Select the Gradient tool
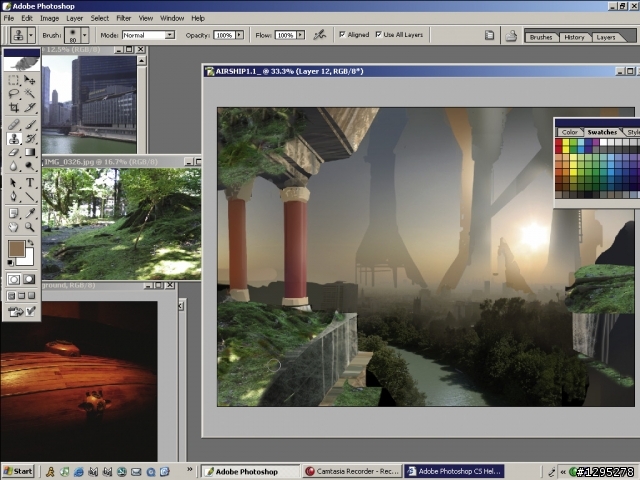The width and height of the screenshot is (640, 480). [x=29, y=152]
